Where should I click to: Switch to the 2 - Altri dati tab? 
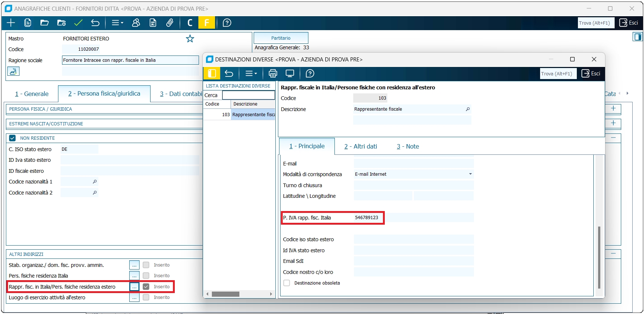pos(361,146)
